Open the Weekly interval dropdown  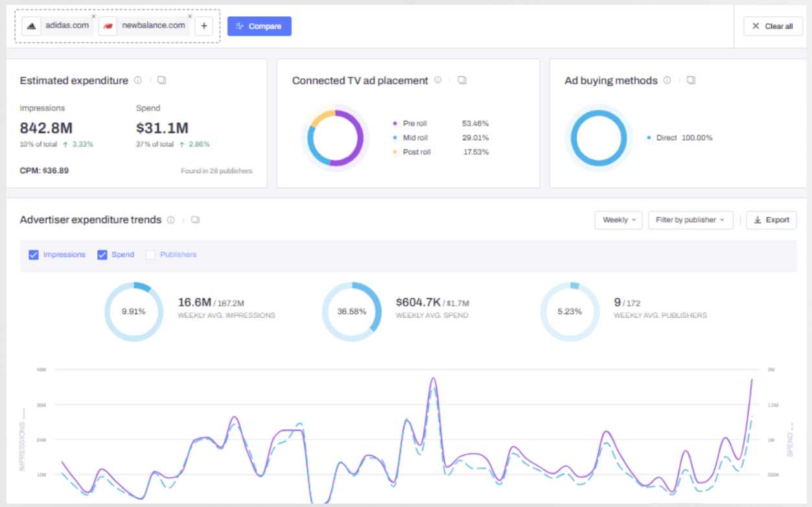[618, 220]
